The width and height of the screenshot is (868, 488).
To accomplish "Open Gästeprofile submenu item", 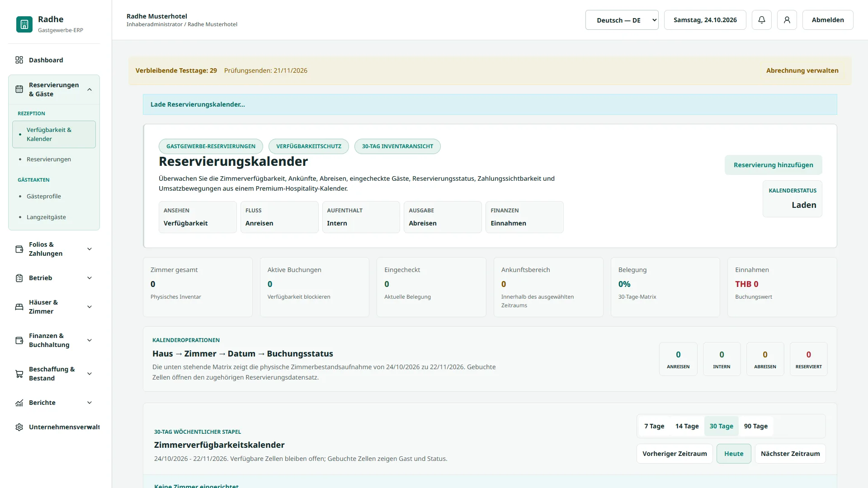I will point(54,196).
